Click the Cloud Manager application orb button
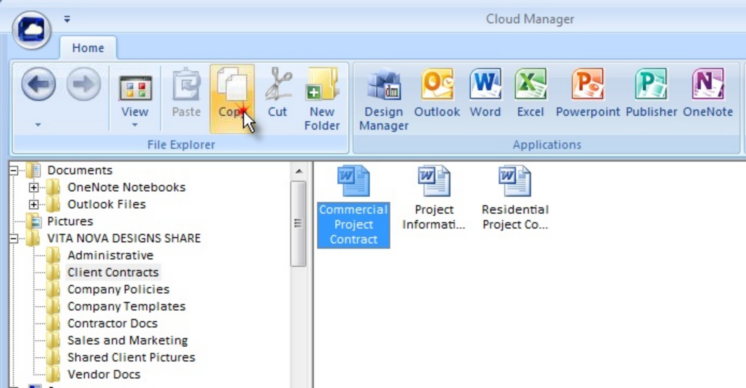Image resolution: width=746 pixels, height=388 pixels. [x=31, y=30]
